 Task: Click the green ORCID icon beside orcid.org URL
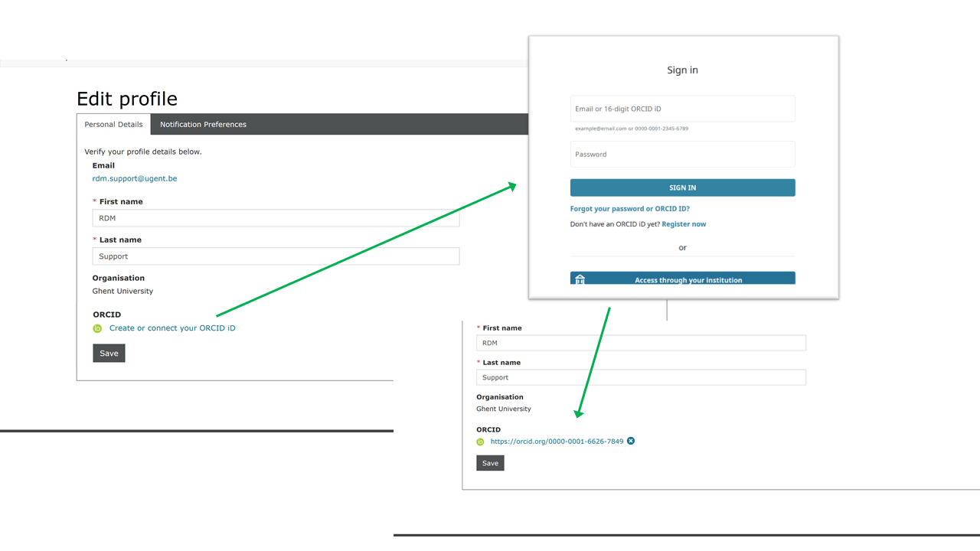pos(480,442)
